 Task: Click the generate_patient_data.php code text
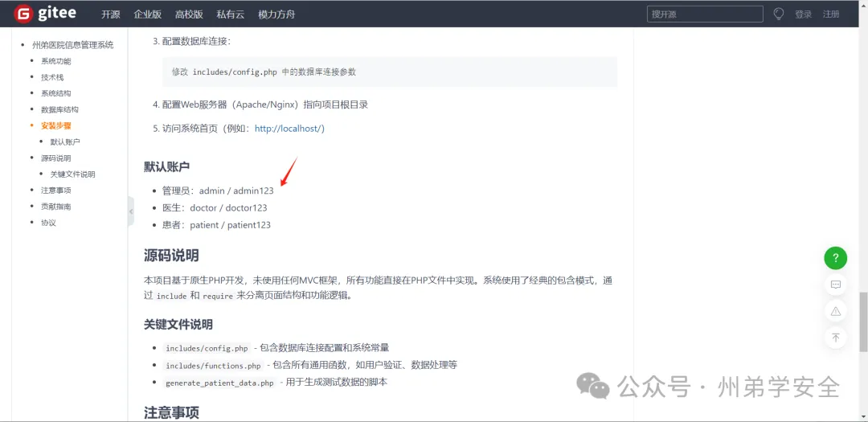coord(219,383)
